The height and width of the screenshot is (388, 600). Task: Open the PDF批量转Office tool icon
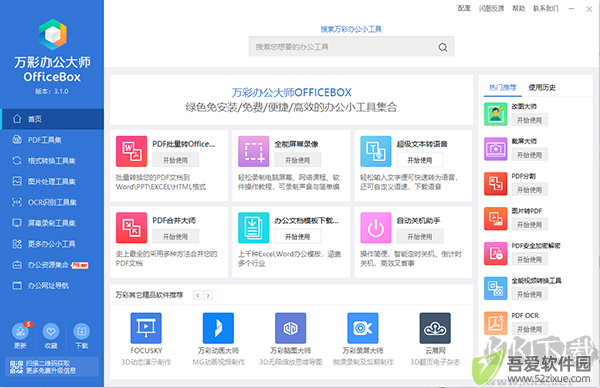131,151
